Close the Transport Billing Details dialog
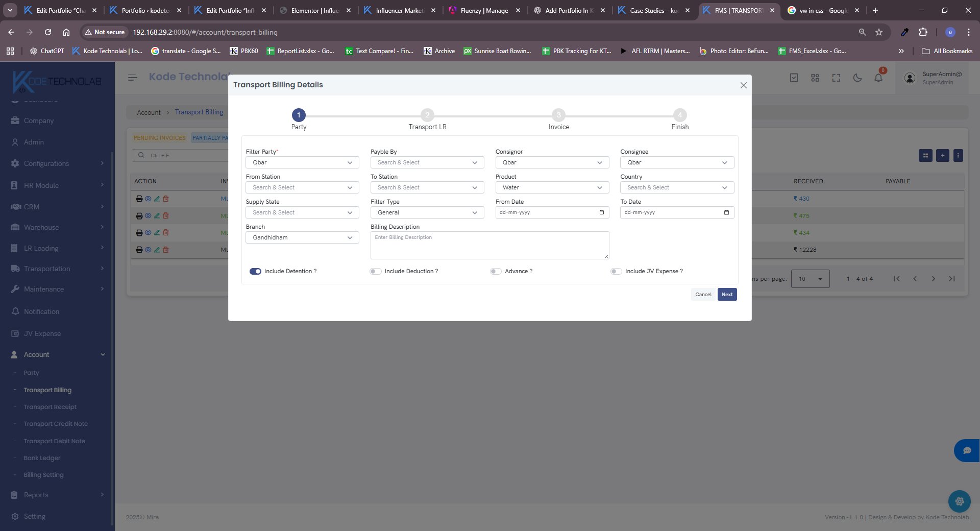The height and width of the screenshot is (531, 980). click(x=743, y=85)
